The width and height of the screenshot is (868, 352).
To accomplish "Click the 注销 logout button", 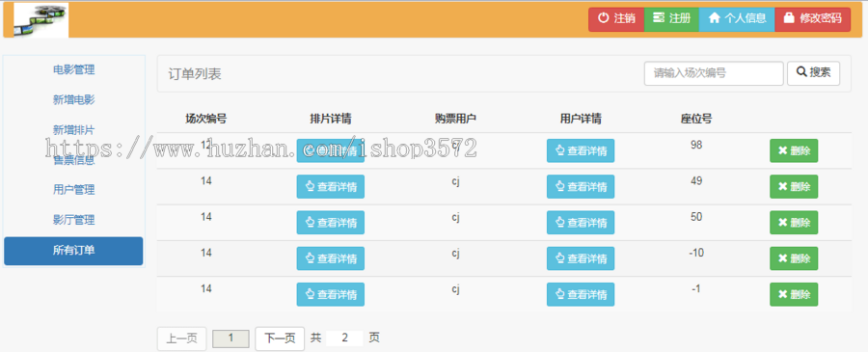I will click(616, 19).
